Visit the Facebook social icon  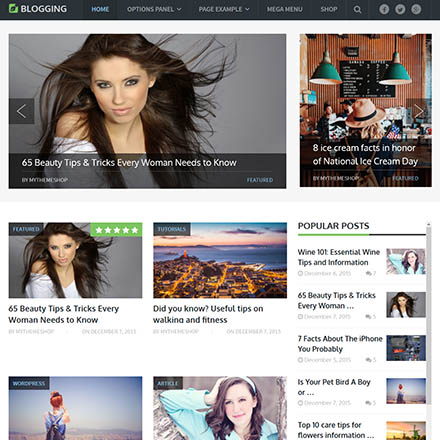(x=384, y=9)
